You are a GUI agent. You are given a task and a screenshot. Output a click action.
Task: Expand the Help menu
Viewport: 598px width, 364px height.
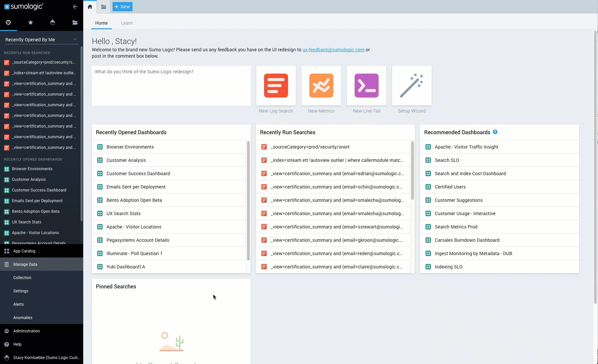[17, 344]
